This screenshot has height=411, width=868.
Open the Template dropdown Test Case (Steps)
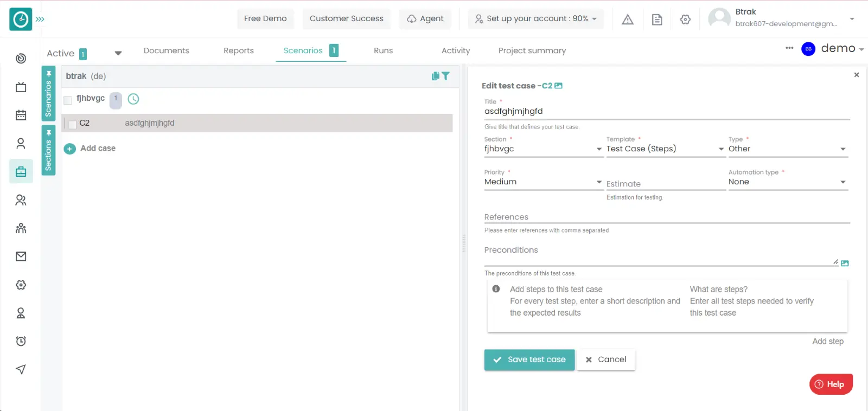coord(665,149)
